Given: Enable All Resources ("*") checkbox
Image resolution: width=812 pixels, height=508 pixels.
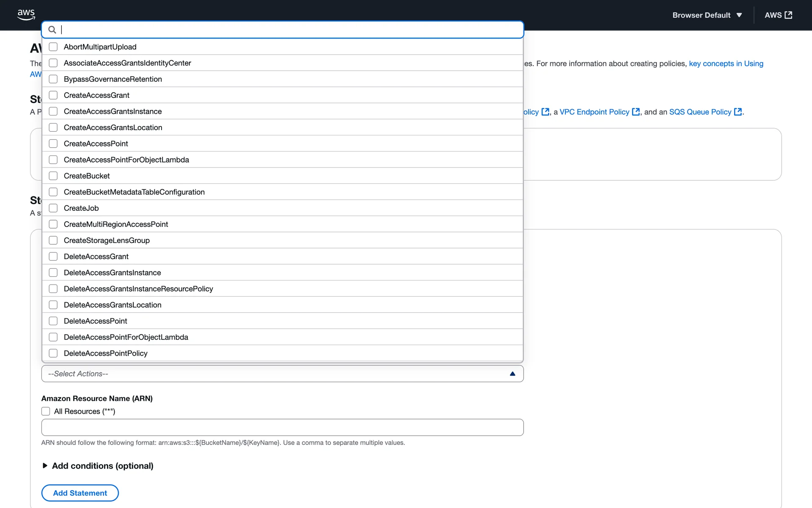Looking at the screenshot, I should point(46,411).
